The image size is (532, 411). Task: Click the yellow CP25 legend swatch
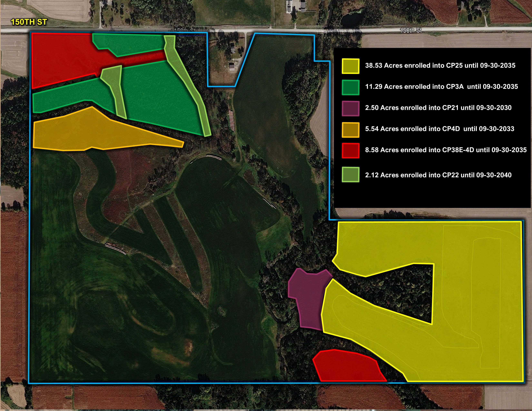click(x=350, y=66)
